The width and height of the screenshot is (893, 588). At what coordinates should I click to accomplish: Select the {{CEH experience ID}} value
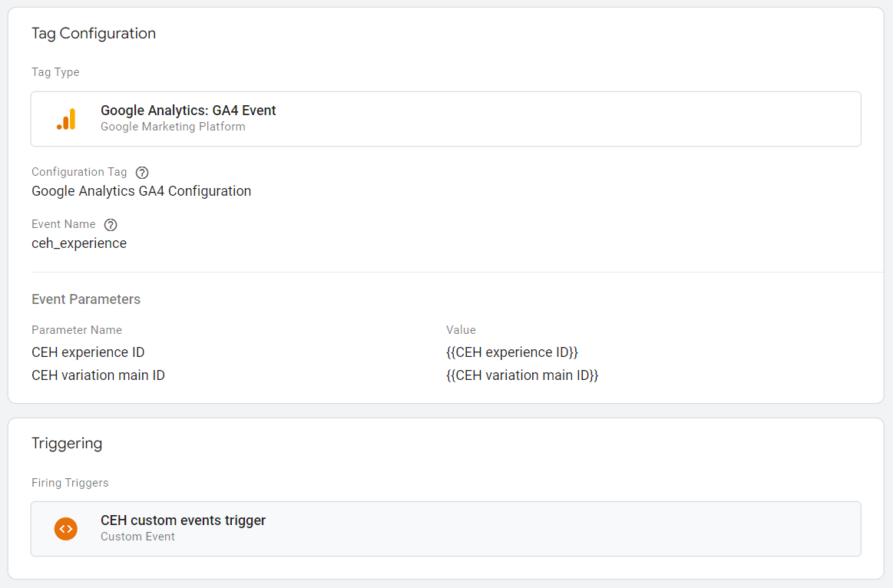pyautogui.click(x=512, y=352)
